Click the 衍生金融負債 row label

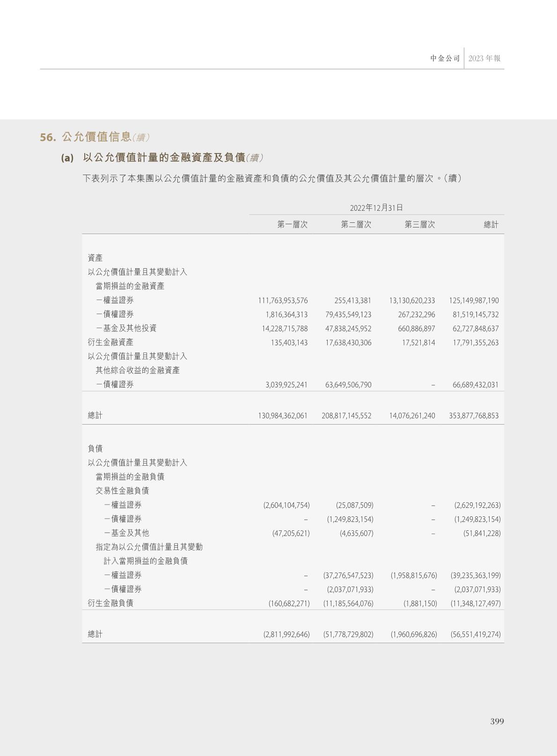110,603
